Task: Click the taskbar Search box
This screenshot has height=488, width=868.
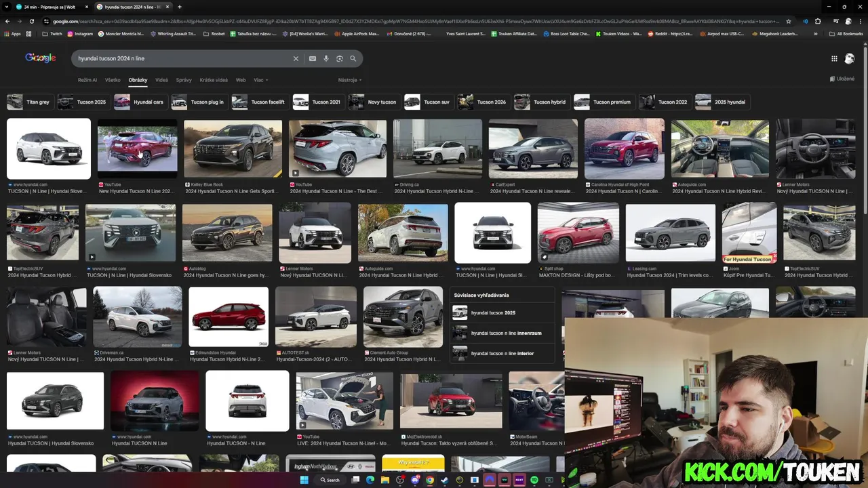Action: 330,480
